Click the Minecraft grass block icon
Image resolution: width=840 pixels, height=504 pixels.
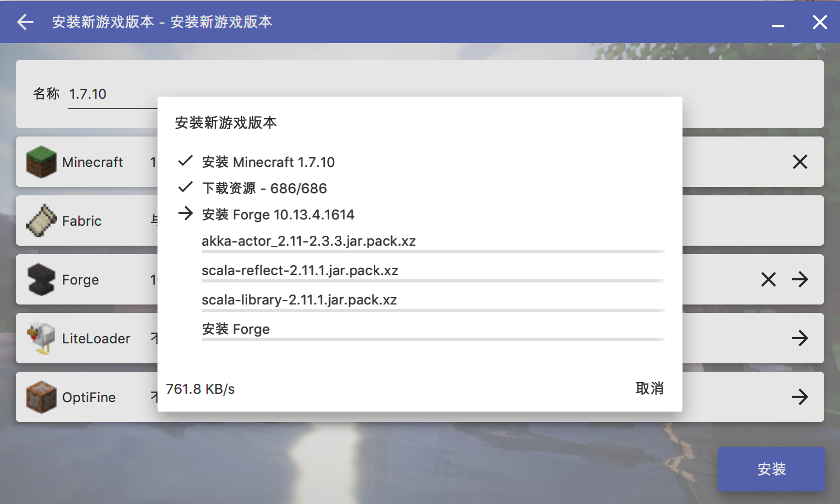41,162
